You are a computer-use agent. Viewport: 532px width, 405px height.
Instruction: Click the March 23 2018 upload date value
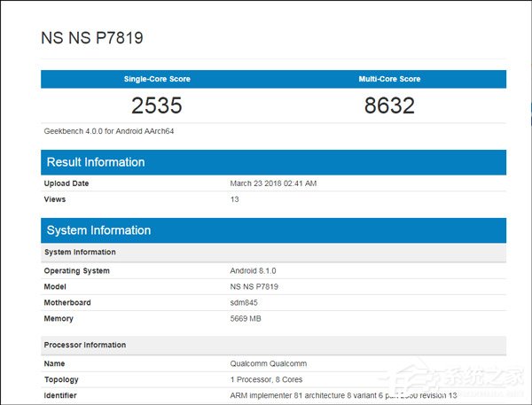pyautogui.click(x=273, y=183)
